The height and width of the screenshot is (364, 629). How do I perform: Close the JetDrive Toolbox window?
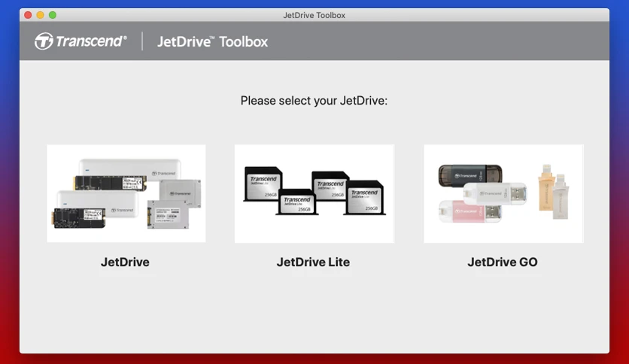tap(28, 15)
